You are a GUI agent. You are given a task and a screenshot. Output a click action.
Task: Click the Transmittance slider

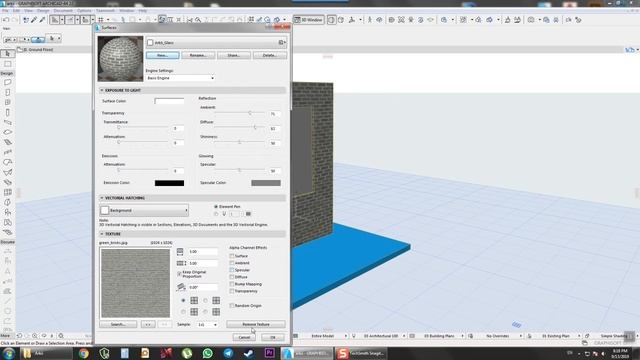(143, 127)
